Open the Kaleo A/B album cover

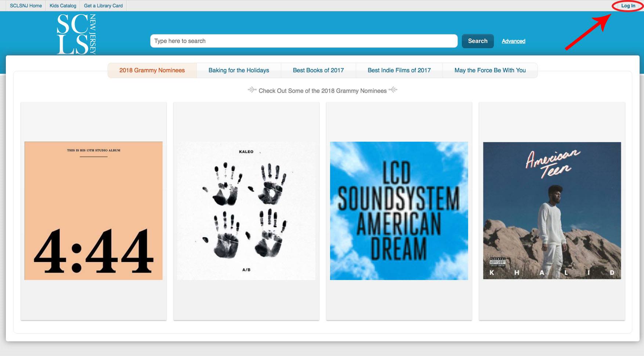click(246, 211)
